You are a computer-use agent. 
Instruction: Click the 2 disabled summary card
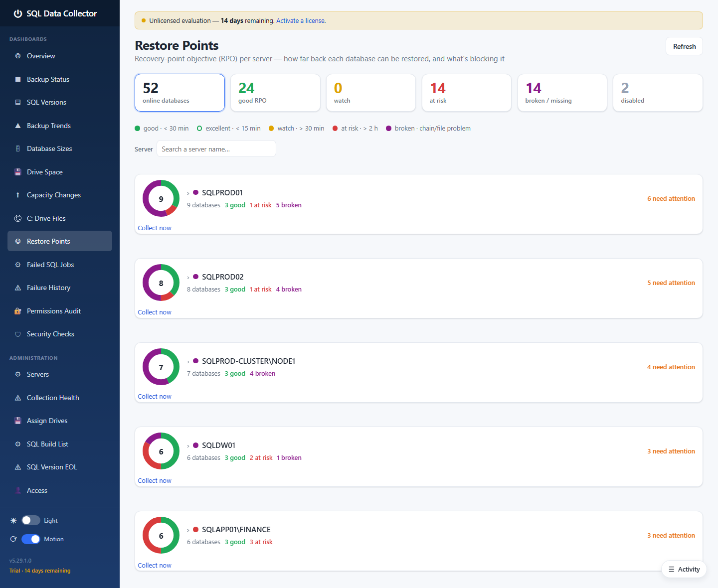point(658,93)
